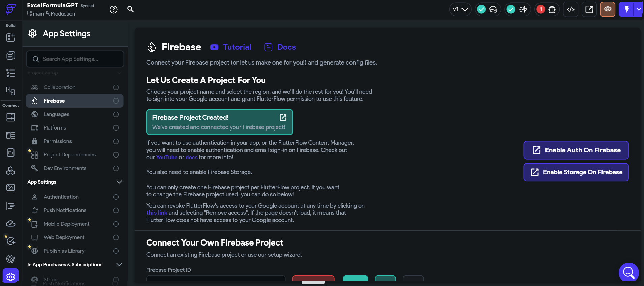The image size is (644, 286).
Task: Click the FlutterFlow logo icon
Action: 11,9
